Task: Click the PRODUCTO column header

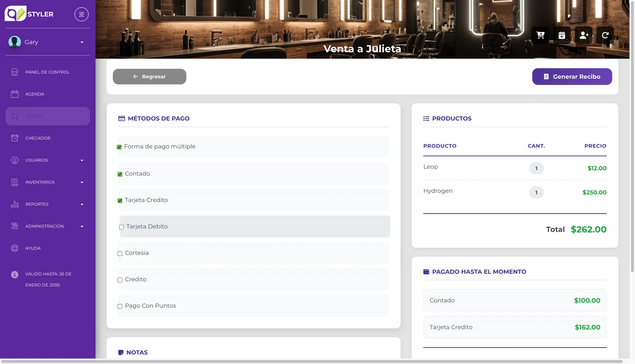Action: pyautogui.click(x=440, y=146)
